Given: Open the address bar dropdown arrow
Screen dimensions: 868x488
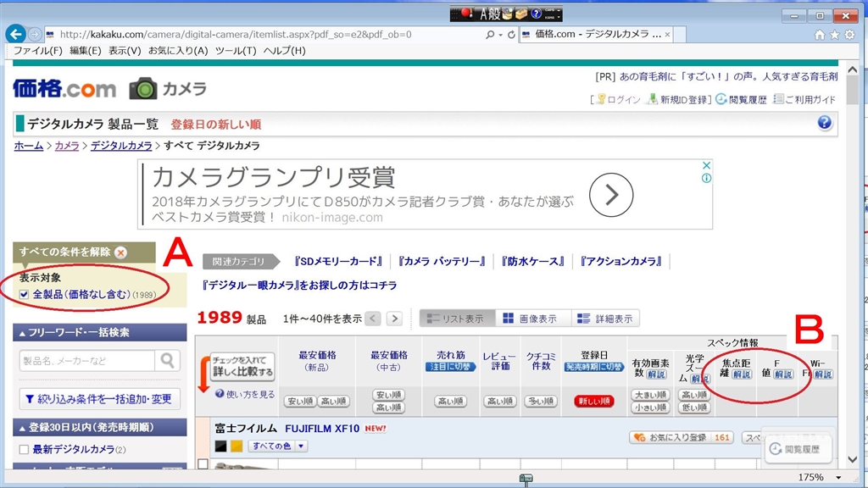Looking at the screenshot, I should (x=500, y=34).
